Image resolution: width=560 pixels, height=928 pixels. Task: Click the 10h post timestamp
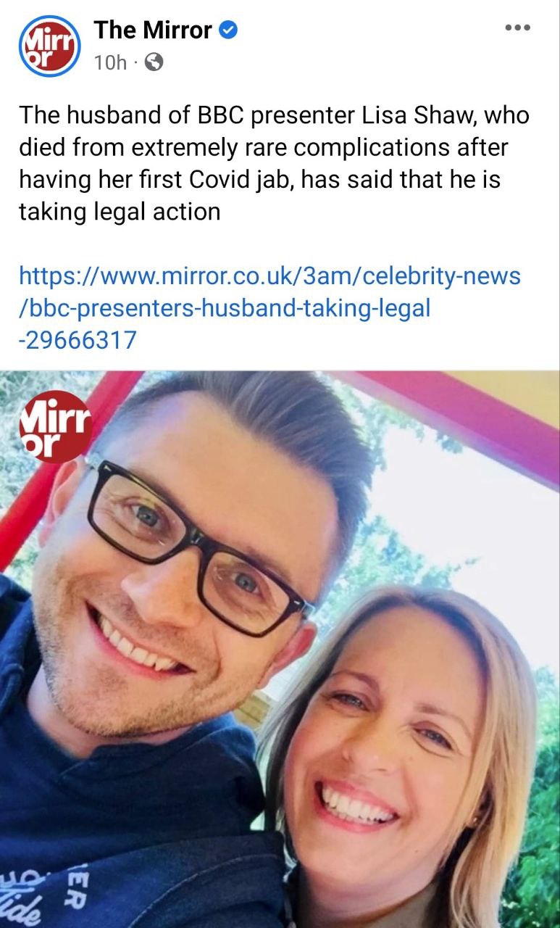pyautogui.click(x=109, y=63)
